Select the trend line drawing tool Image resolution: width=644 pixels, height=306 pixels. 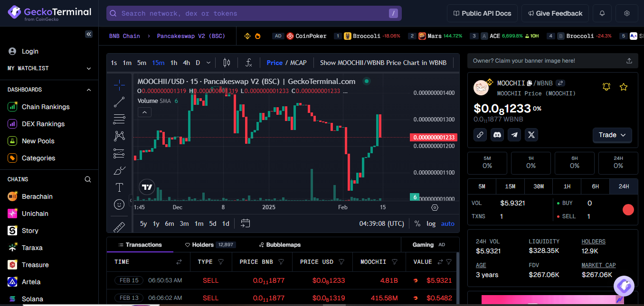119,102
